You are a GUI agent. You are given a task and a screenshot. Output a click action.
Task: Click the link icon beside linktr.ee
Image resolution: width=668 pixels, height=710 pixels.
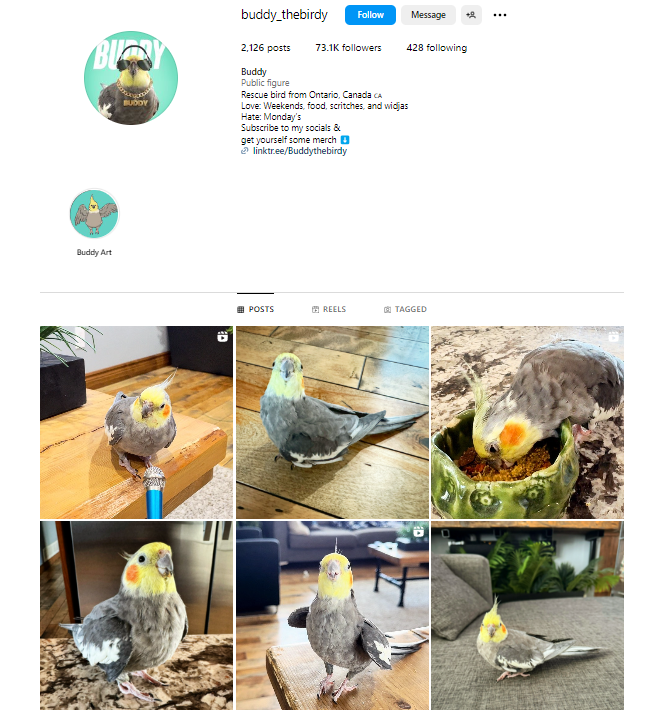pyautogui.click(x=245, y=151)
